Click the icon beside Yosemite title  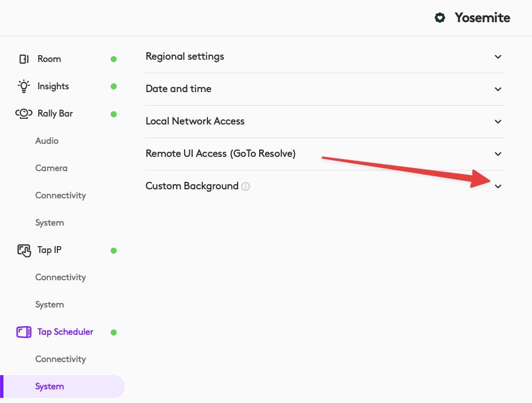coord(439,18)
